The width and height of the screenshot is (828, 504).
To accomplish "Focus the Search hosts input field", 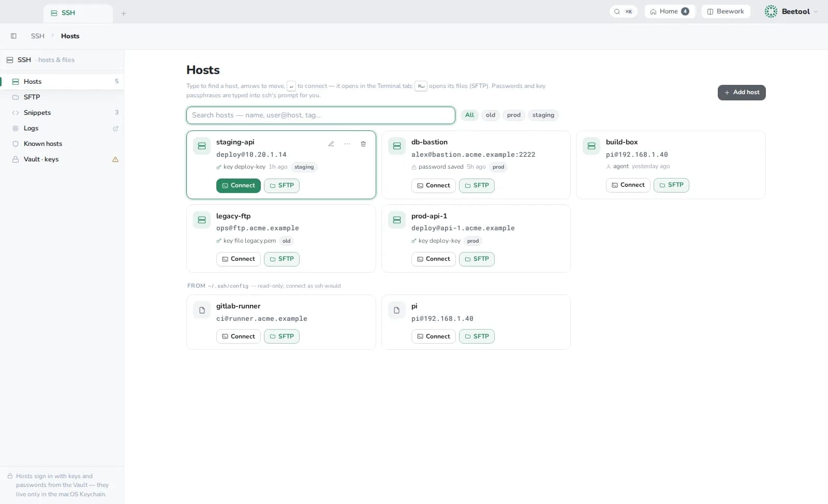I will click(x=321, y=115).
